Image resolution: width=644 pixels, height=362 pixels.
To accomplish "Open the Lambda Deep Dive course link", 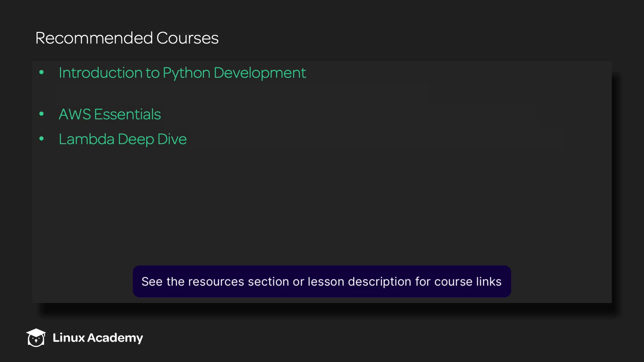I will 122,139.
